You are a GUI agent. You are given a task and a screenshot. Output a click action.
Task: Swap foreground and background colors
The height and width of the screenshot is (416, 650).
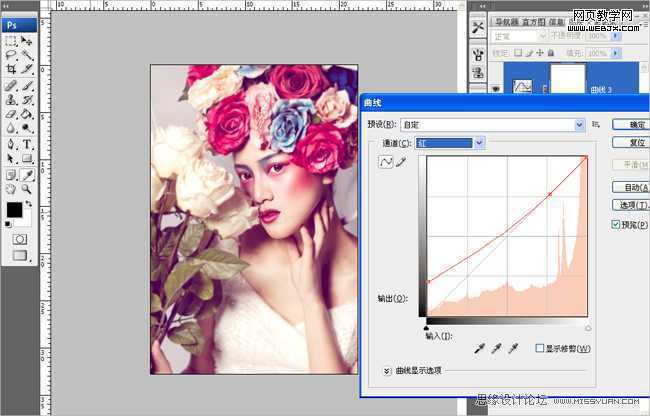pyautogui.click(x=29, y=204)
